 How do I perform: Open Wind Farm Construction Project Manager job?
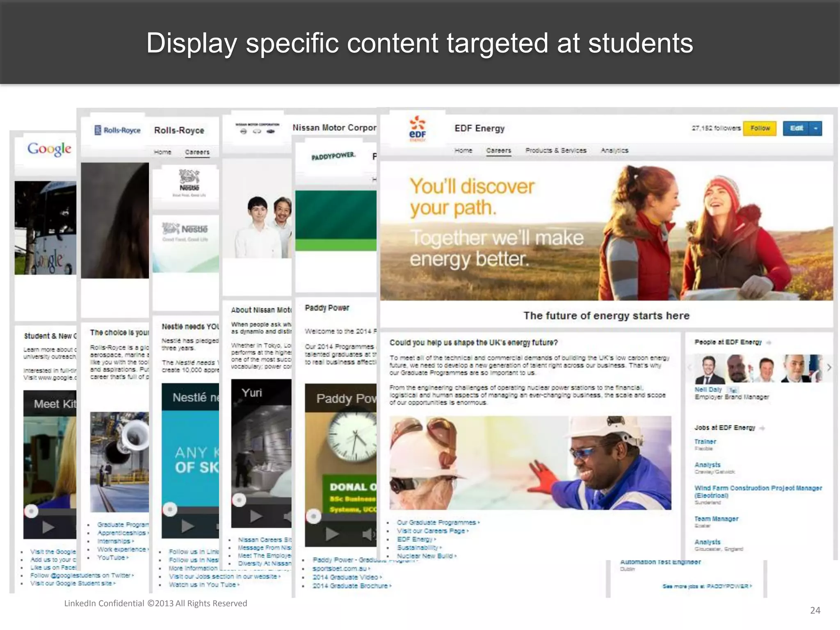click(758, 492)
